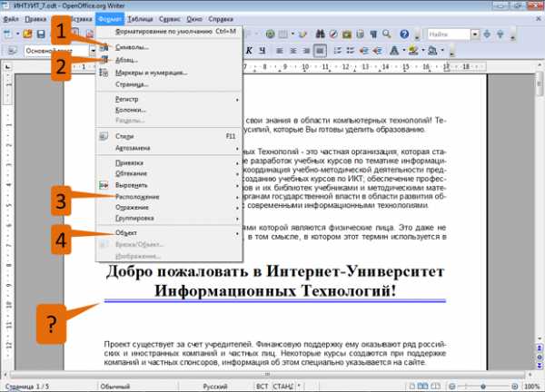Click the Decrease Indent icon
Image resolution: width=545 pixels, height=392 pixels.
364,51
